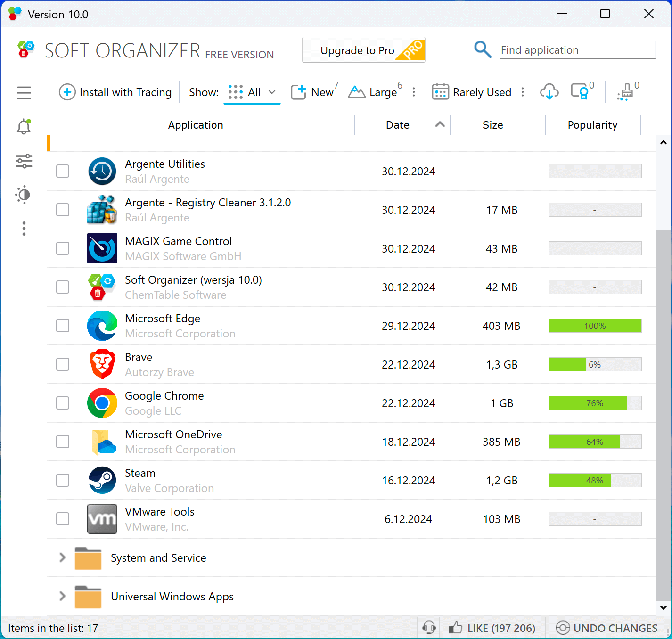672x639 pixels.
Task: Click Google Chrome 76% popularity bar
Action: point(595,403)
